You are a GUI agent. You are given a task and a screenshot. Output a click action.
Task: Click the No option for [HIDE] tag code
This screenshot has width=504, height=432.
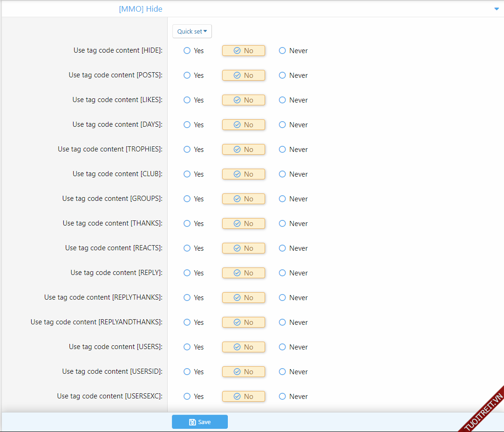click(243, 51)
